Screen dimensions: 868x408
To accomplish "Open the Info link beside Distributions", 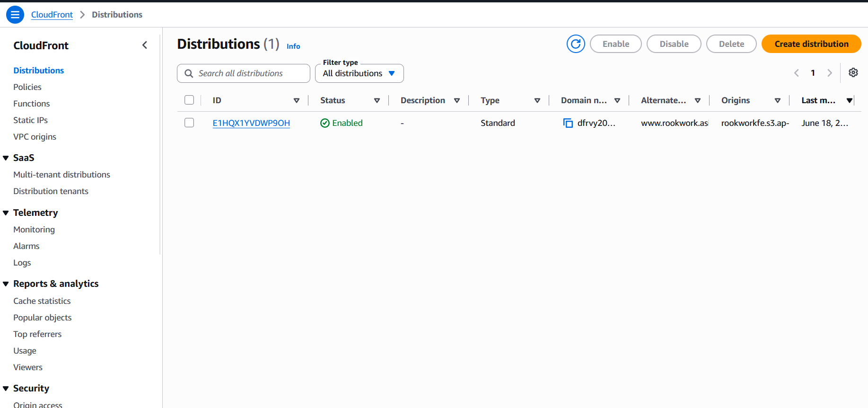I will (x=293, y=46).
